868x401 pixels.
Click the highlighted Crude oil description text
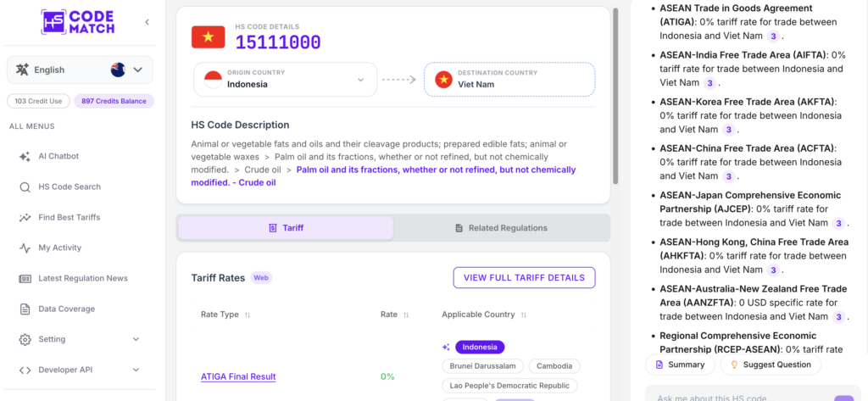click(x=384, y=175)
